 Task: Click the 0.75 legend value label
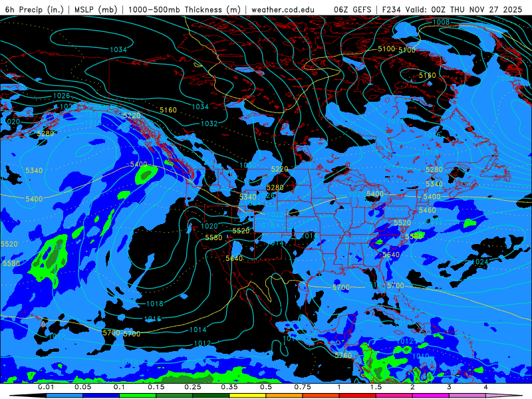(x=303, y=387)
